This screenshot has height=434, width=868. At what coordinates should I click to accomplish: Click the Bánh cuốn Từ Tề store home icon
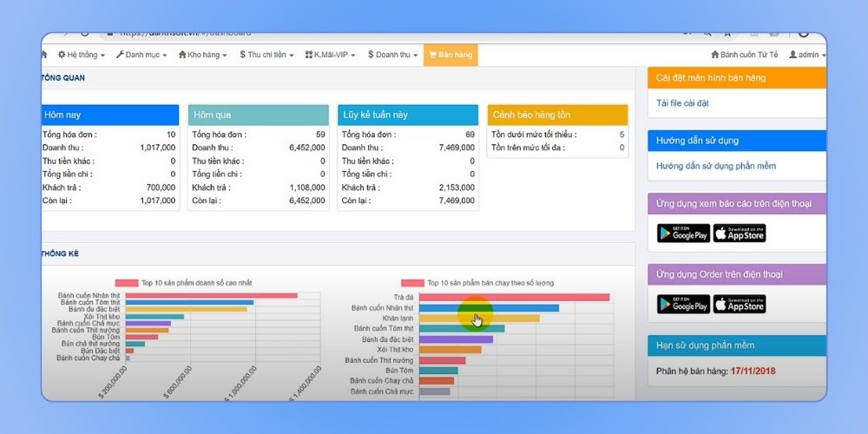[x=703, y=55]
